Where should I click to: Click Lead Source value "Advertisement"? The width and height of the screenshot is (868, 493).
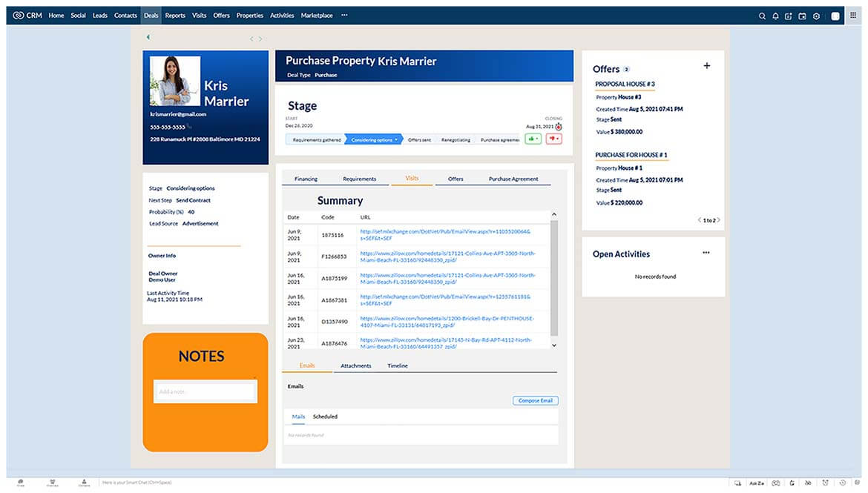[200, 224]
